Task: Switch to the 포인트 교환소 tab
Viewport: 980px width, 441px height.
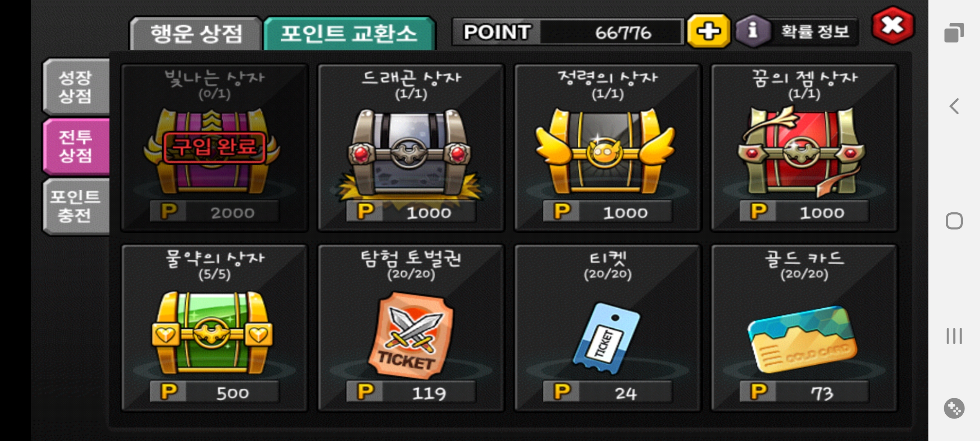Action: point(350,33)
